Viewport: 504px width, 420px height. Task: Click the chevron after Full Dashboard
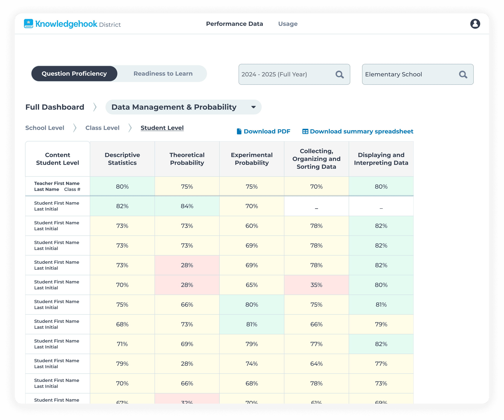(95, 107)
